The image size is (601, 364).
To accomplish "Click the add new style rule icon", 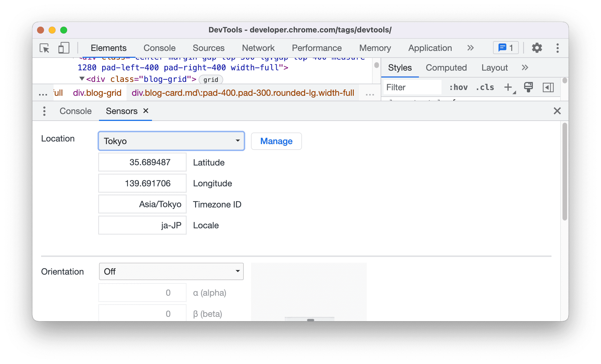I will [508, 88].
